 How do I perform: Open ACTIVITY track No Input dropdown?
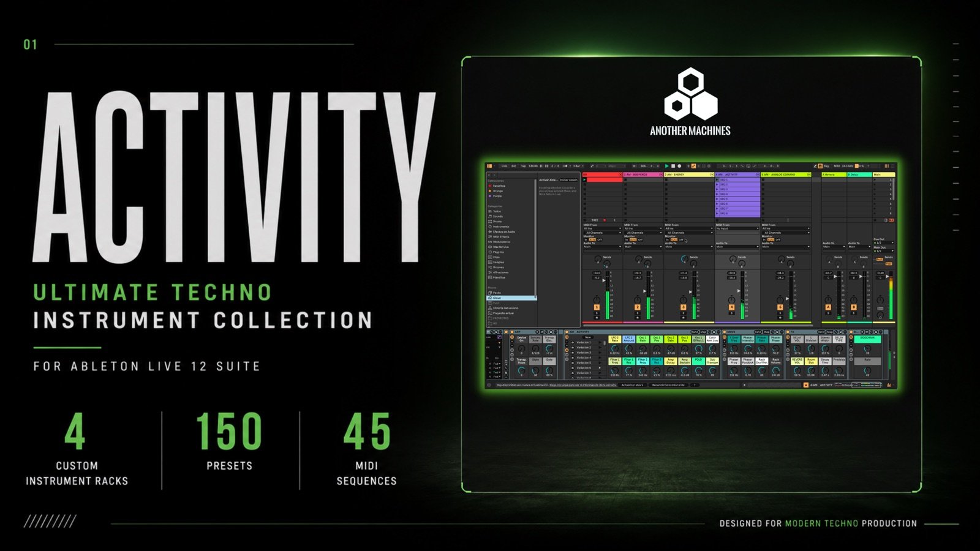point(737,228)
